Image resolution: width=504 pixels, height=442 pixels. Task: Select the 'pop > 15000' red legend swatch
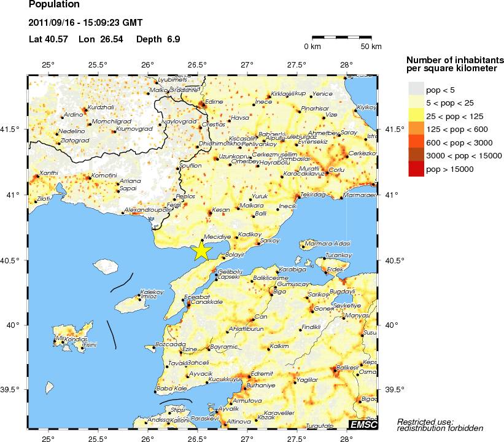point(416,169)
